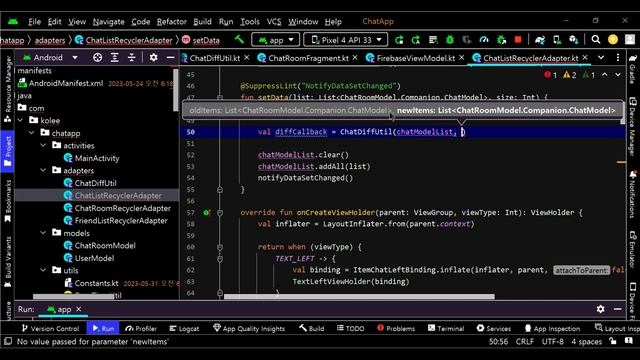
Task: Collapse the chatapp package folder
Action: [32, 133]
